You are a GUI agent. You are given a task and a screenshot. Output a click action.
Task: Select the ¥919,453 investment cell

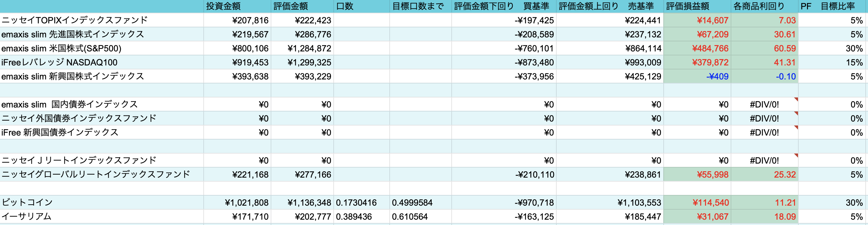[x=237, y=62]
